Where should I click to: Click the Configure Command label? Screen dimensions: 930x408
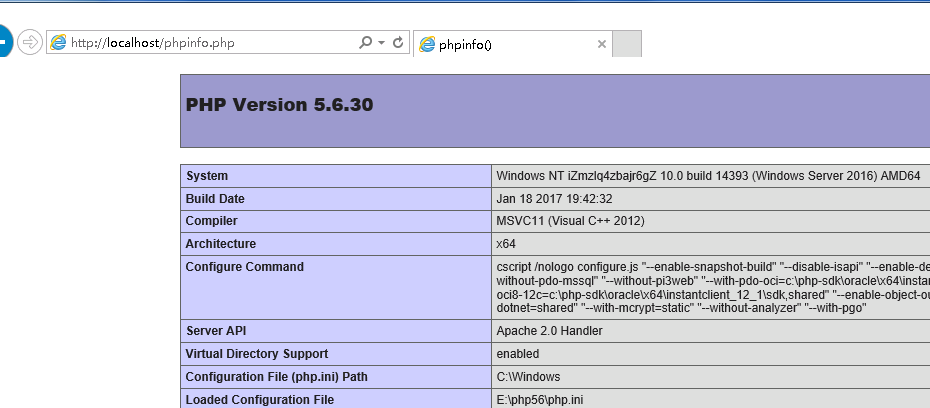click(244, 267)
